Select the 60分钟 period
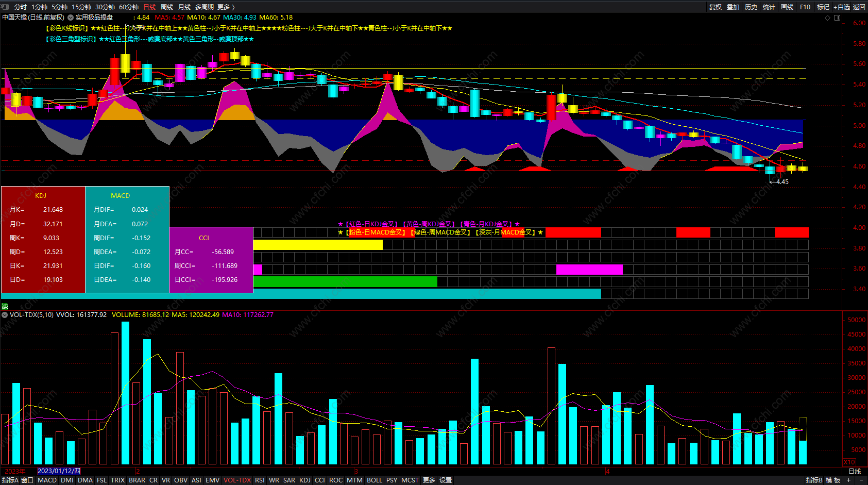The width and height of the screenshot is (868, 485). [129, 7]
